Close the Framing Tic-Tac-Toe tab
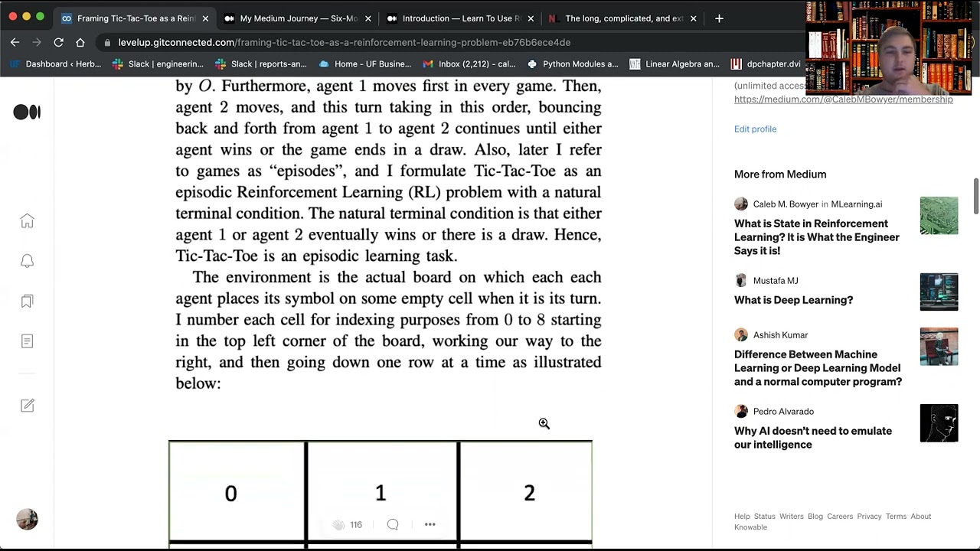The height and width of the screenshot is (551, 980). tap(205, 18)
